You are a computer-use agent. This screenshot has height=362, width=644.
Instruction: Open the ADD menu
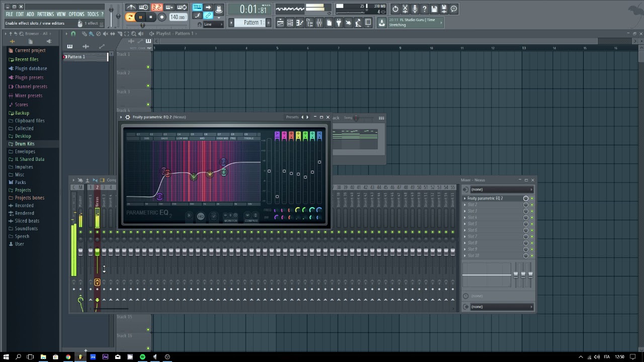coord(30,14)
